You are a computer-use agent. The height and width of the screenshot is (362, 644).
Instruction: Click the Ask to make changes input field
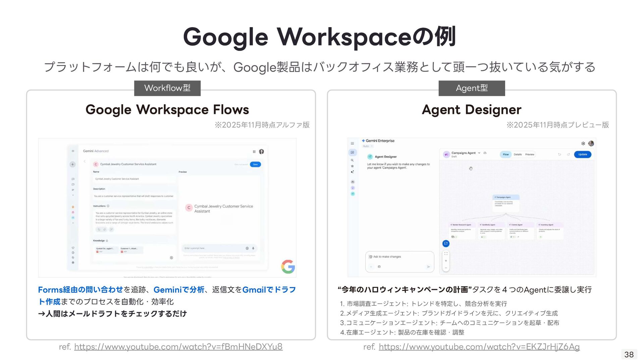(399, 257)
